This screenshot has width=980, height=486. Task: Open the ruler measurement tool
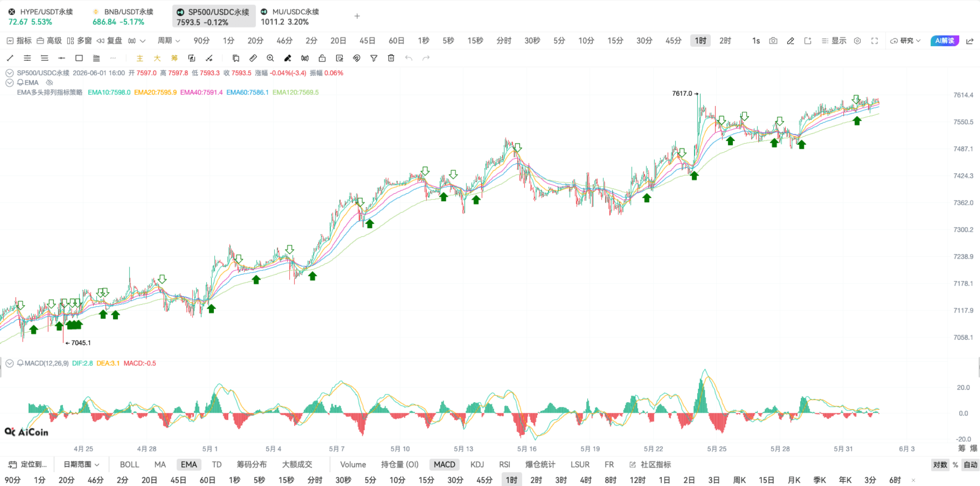(x=253, y=58)
